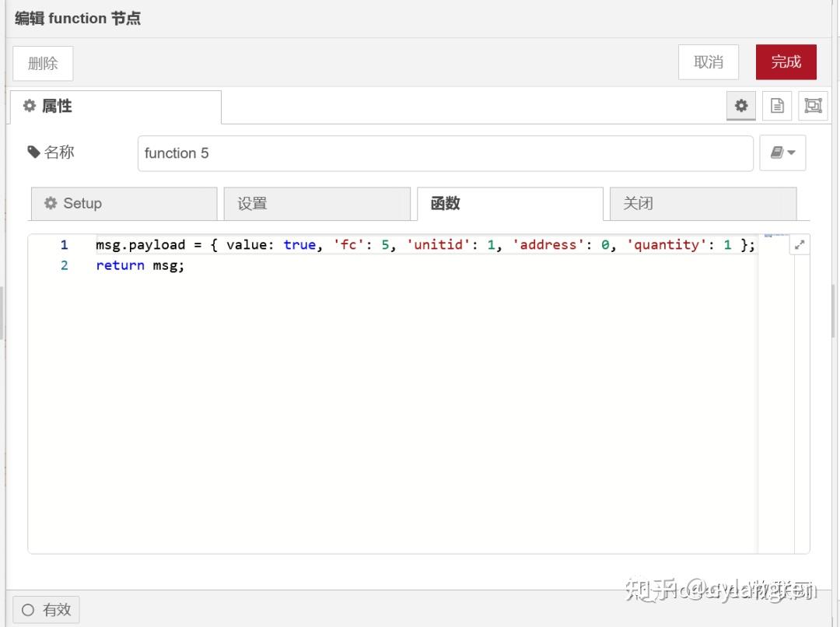Click line number 2 in gutter
Viewport: 840px width, 627px height.
(65, 265)
